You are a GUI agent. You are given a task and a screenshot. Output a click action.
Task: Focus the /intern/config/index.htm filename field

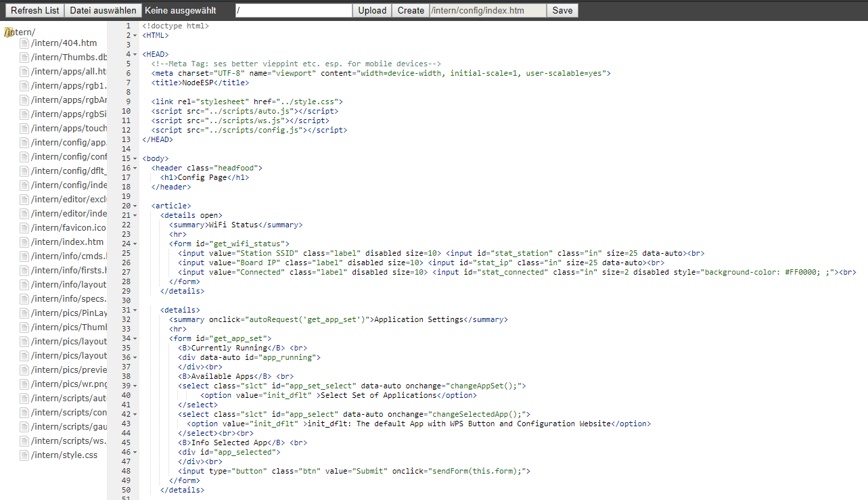[488, 10]
